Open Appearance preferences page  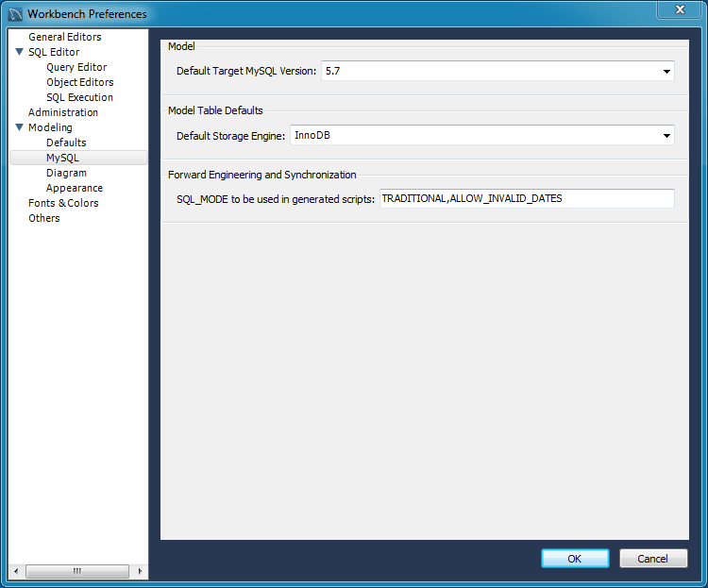click(x=74, y=188)
